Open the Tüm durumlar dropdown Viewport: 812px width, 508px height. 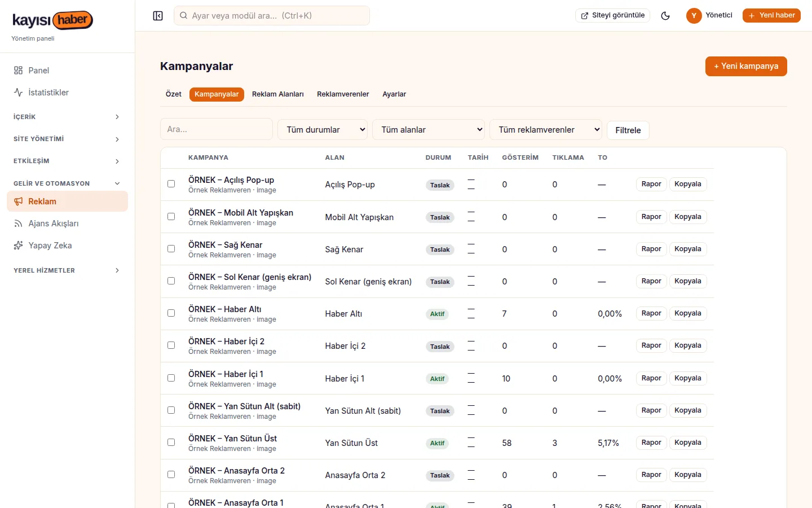click(323, 130)
